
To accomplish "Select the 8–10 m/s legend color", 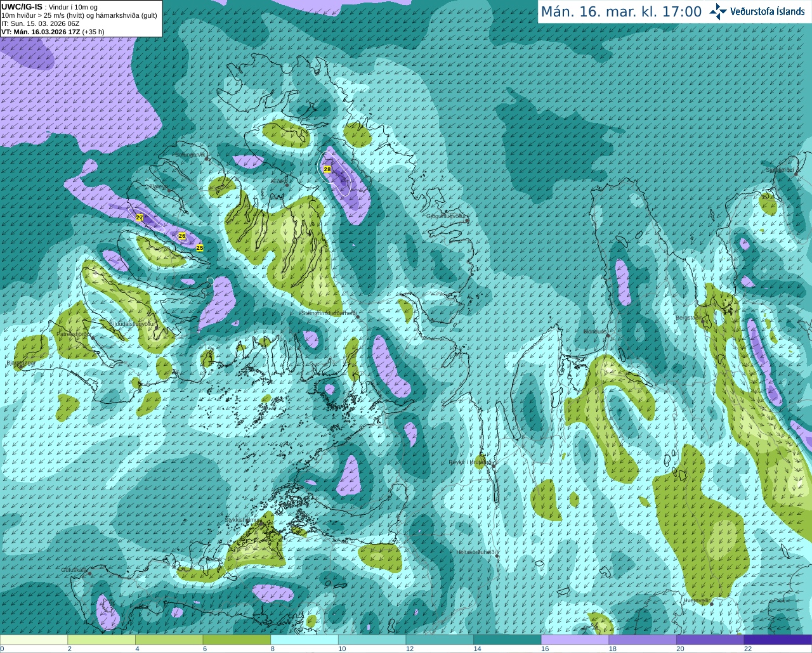I will point(304,640).
